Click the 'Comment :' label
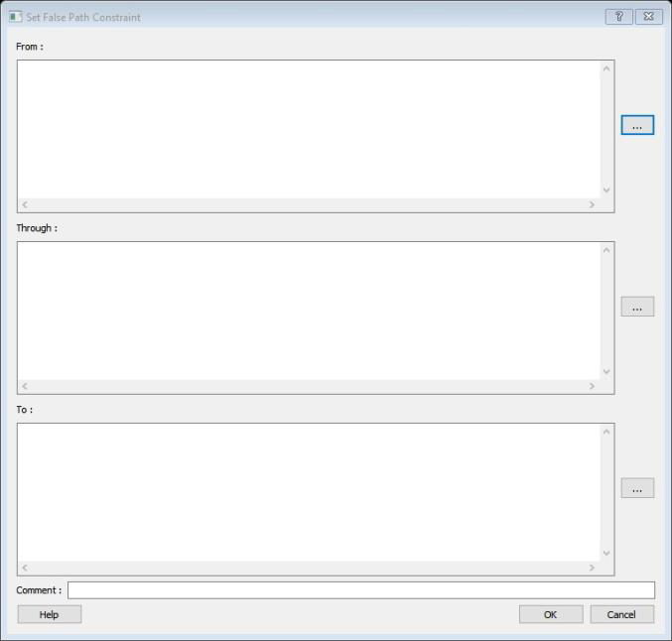This screenshot has height=641, width=672. pos(39,590)
